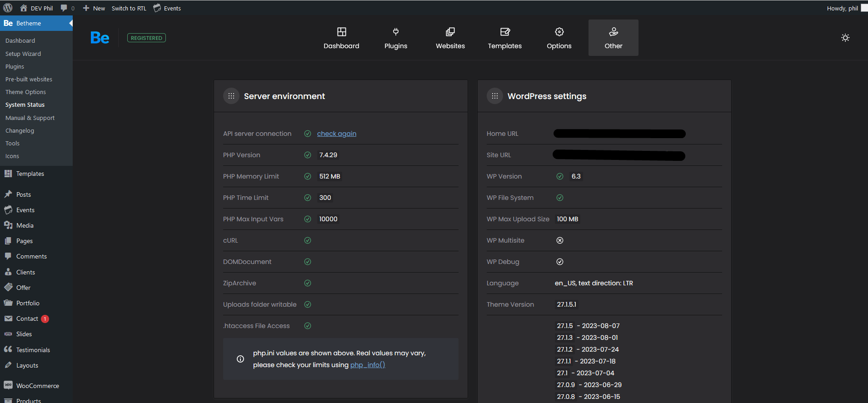
Task: Click the Comments sidebar icon
Action: (8, 256)
